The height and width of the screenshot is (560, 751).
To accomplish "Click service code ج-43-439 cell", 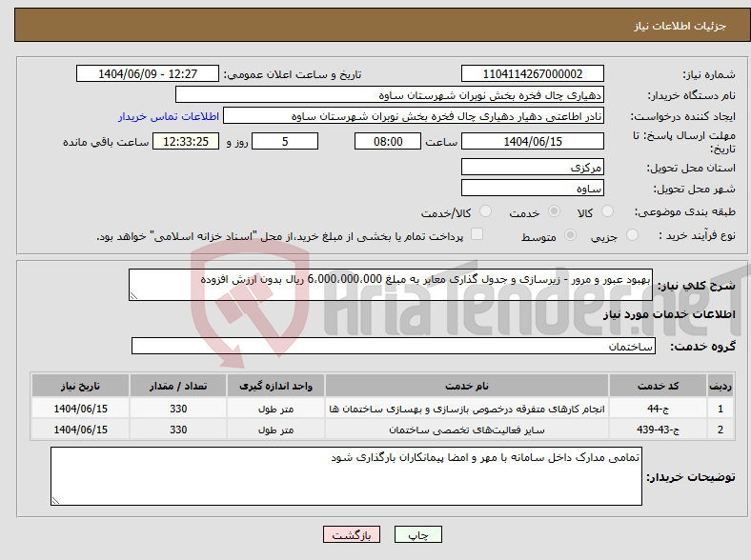I will point(659,430).
